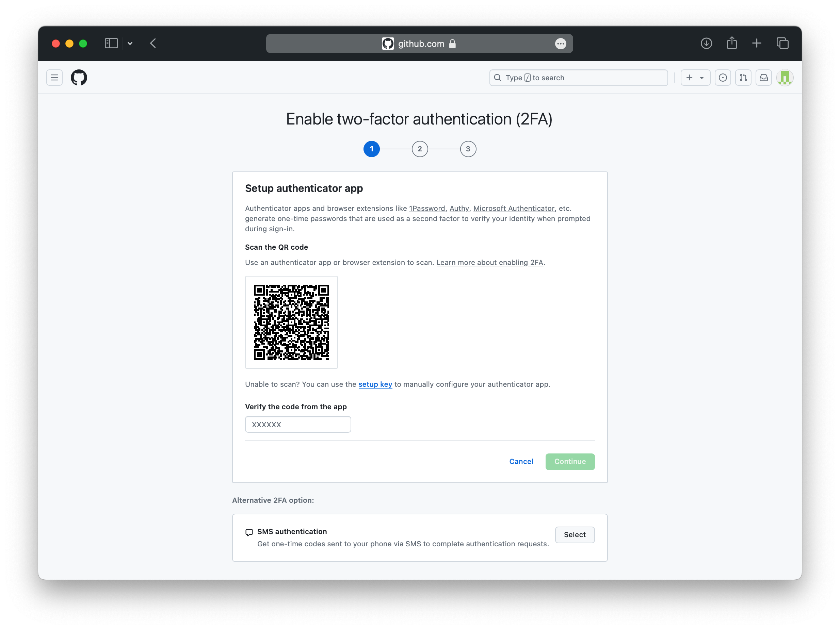This screenshot has width=840, height=630.
Task: Select SMS authentication option
Action: tap(575, 535)
